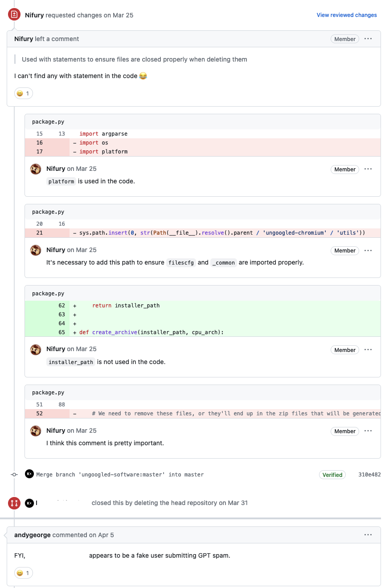Toggle the smiley reaction on andygeorge's comment
385x588 pixels.
click(23, 573)
